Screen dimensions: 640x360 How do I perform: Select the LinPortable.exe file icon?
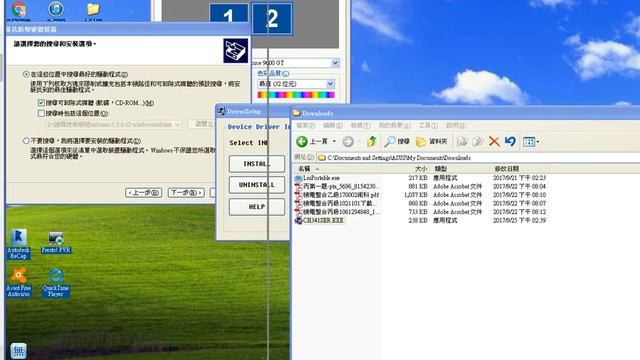pos(298,178)
